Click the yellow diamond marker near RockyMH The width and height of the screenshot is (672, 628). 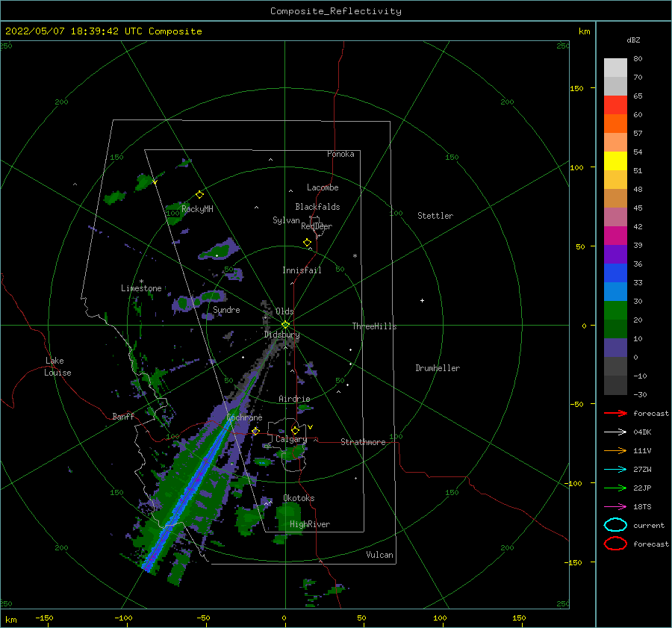199,195
